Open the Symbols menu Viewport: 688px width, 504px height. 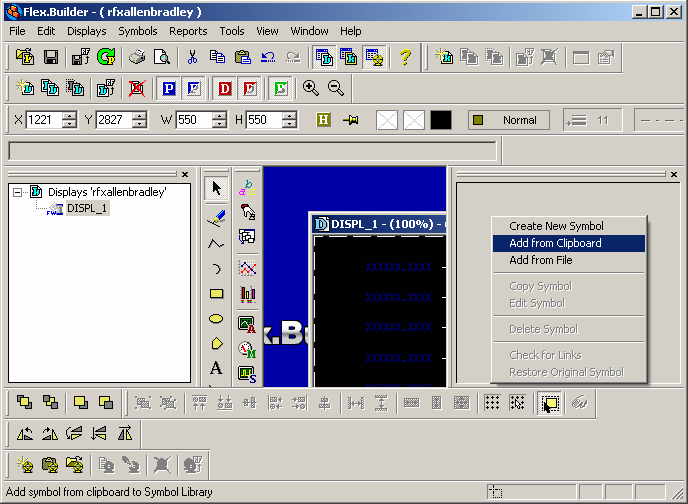tap(138, 31)
